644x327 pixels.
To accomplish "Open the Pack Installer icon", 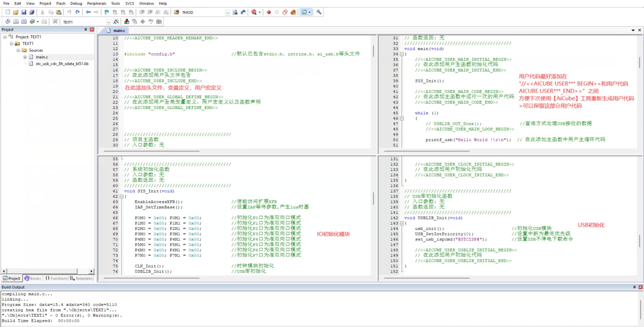I will click(x=159, y=22).
